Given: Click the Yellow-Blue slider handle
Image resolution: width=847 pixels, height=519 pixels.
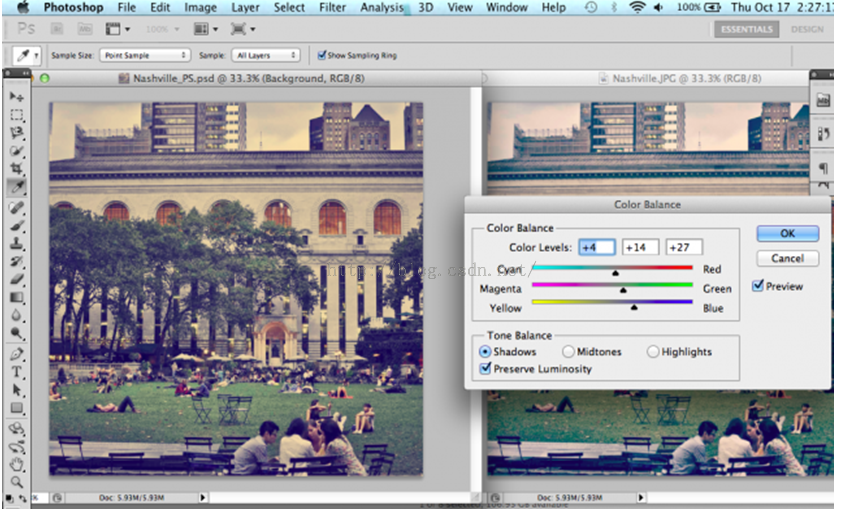Looking at the screenshot, I should (634, 308).
